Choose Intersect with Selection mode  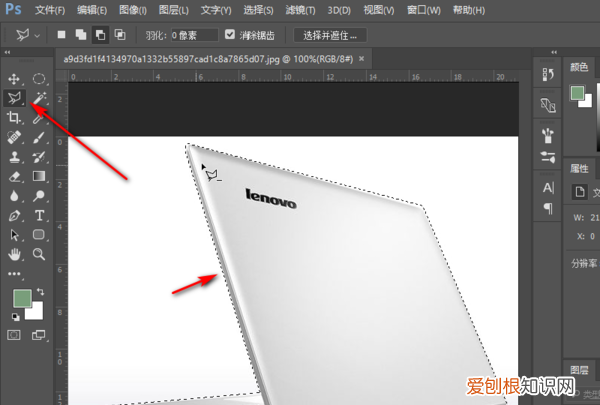click(120, 35)
